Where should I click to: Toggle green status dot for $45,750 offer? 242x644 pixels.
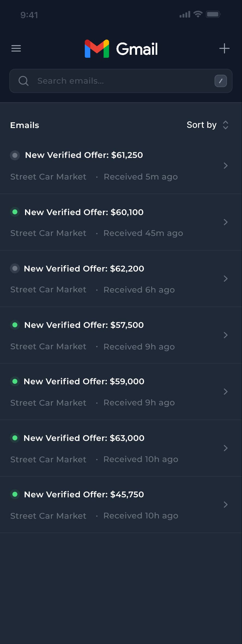pos(15,494)
